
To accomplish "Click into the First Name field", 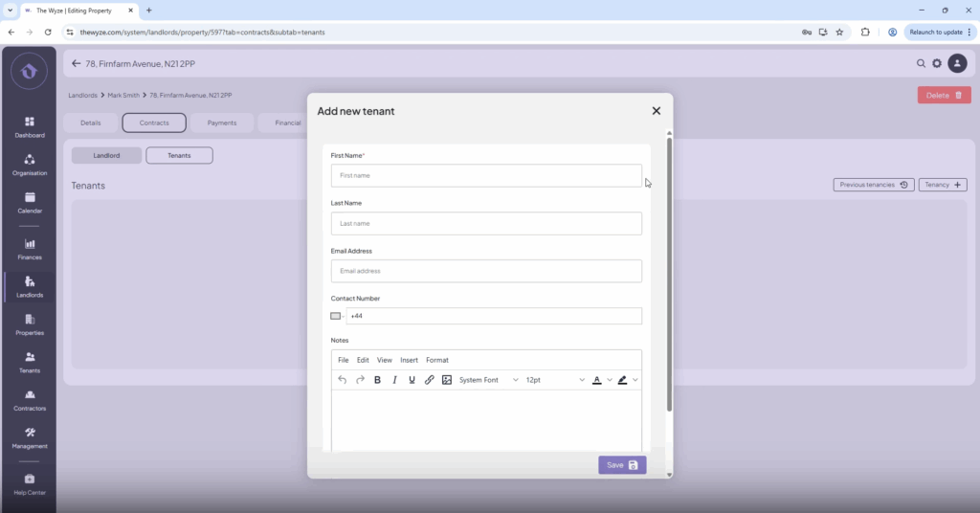I will click(x=486, y=176).
